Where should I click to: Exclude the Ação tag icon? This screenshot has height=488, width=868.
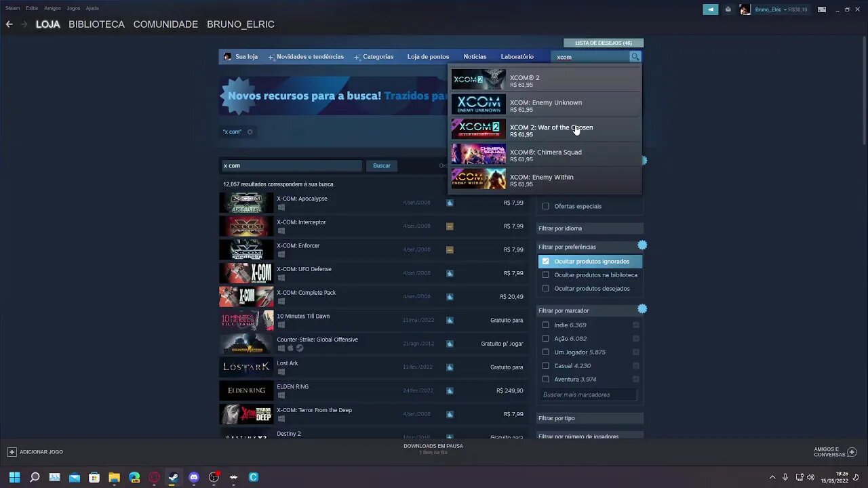(x=636, y=339)
